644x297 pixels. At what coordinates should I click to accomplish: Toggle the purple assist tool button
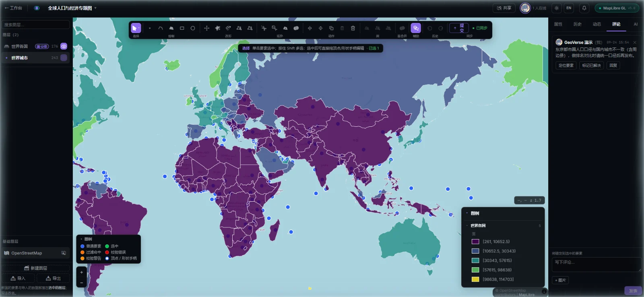click(416, 28)
